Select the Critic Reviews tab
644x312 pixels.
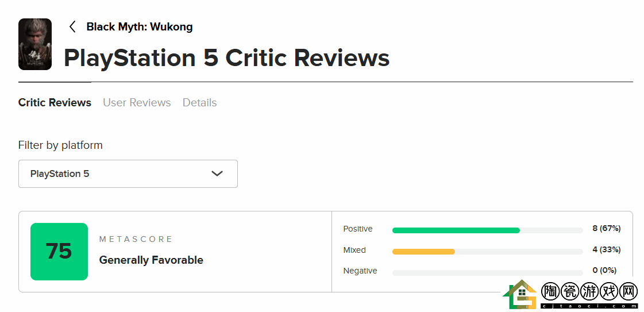click(55, 103)
